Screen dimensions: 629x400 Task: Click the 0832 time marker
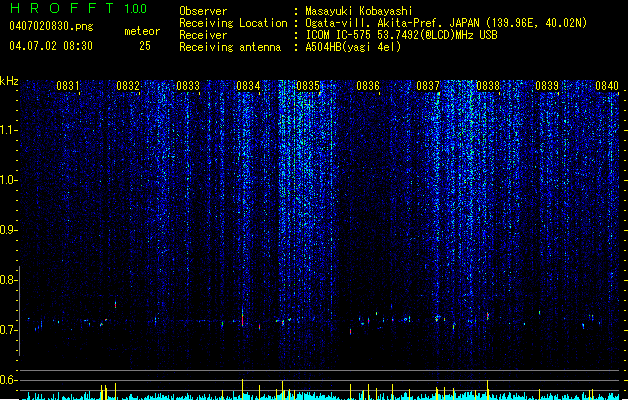point(128,86)
